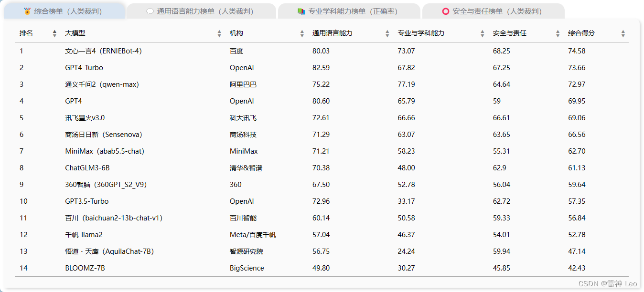Click the 商汤科技 organization cell
The image size is (644, 292).
[x=243, y=135]
